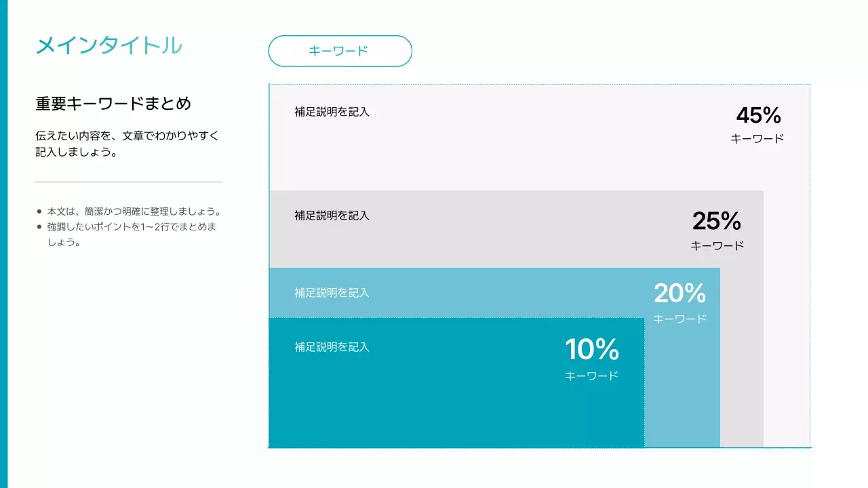Screen dimensions: 868x488
Task: Click the 10% figure
Action: (x=591, y=350)
